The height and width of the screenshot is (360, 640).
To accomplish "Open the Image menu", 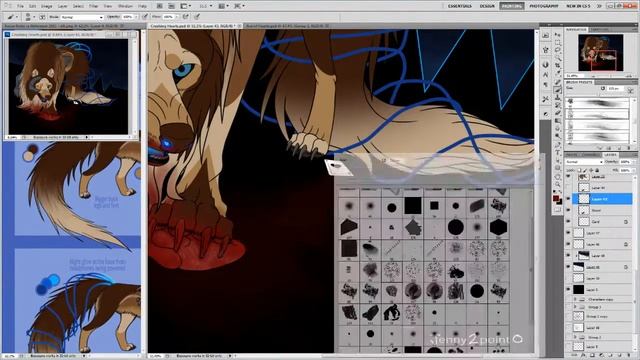I will 47,6.
